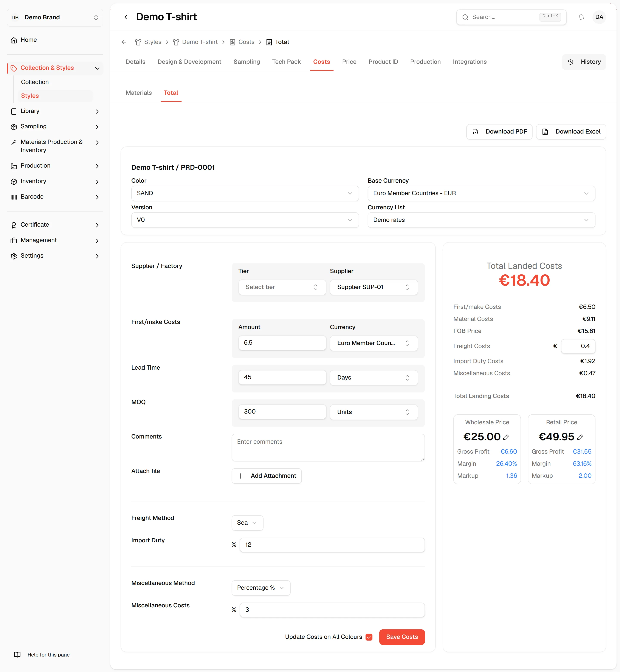This screenshot has height=672, width=620.
Task: Click the Inventory box icon in sidebar
Action: (x=14, y=181)
